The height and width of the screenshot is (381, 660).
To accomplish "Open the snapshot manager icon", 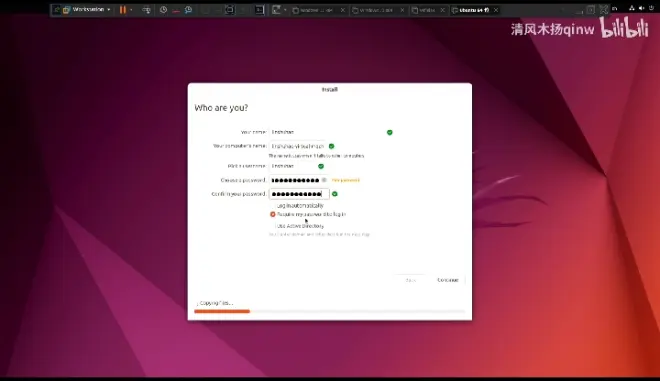I will [x=188, y=10].
